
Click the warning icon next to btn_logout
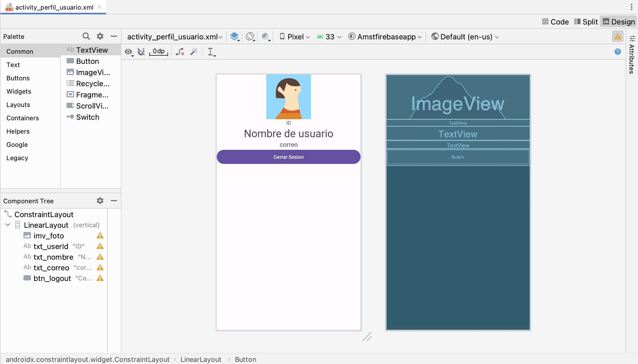[100, 278]
